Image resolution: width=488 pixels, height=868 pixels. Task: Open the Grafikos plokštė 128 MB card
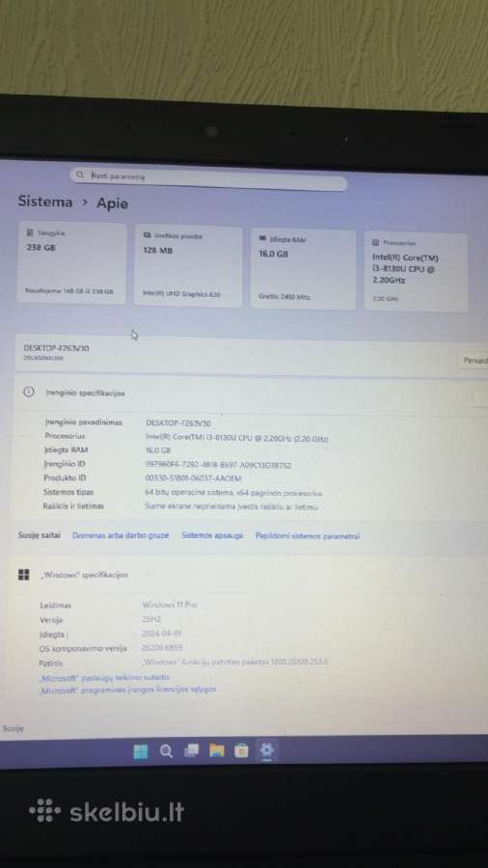188,266
